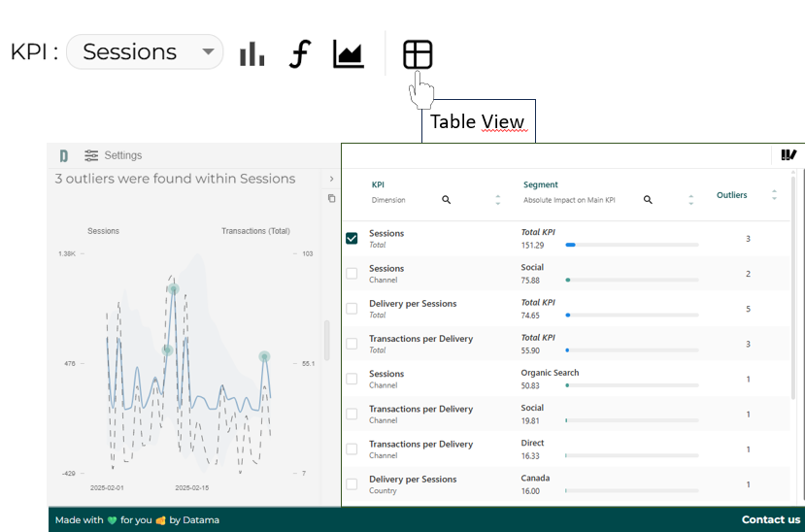Screen dimensions: 805x532
Task: Click the copy icon beside chart
Action: (x=332, y=198)
